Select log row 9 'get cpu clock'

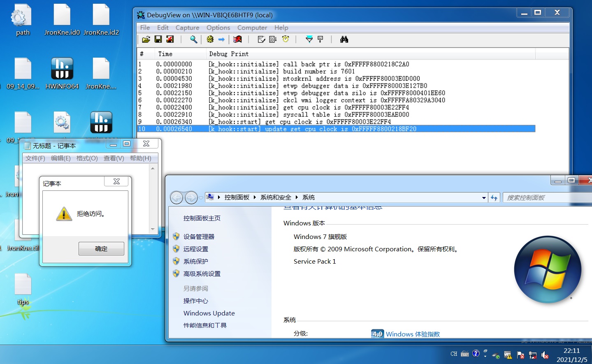[336, 122]
